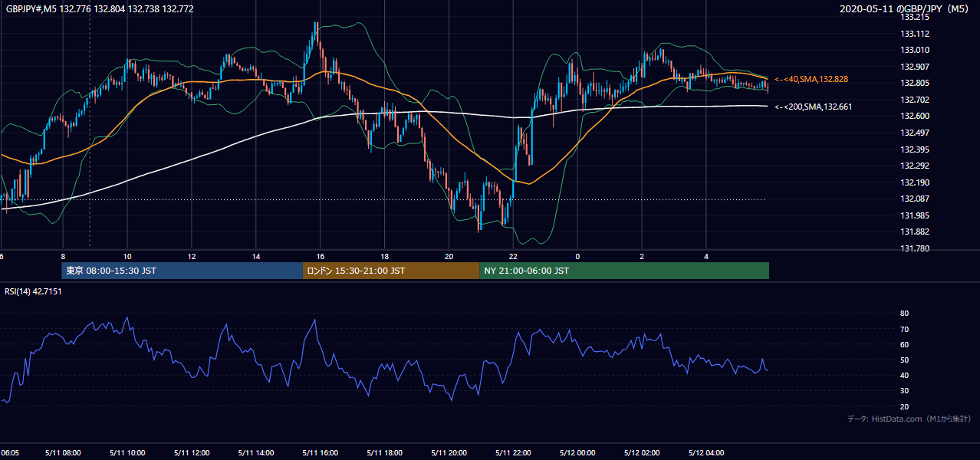Click RSI scale value 60
This screenshot has height=460, width=980.
904,344
